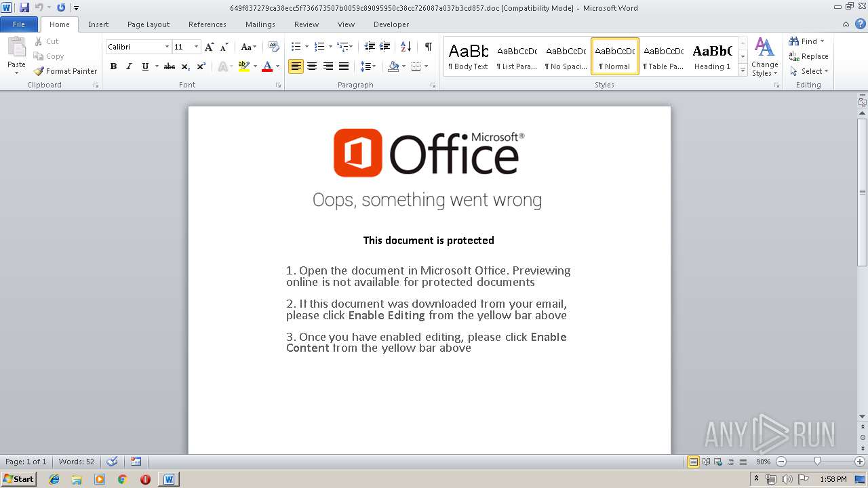
Task: Open the font name dropdown
Action: click(x=167, y=47)
